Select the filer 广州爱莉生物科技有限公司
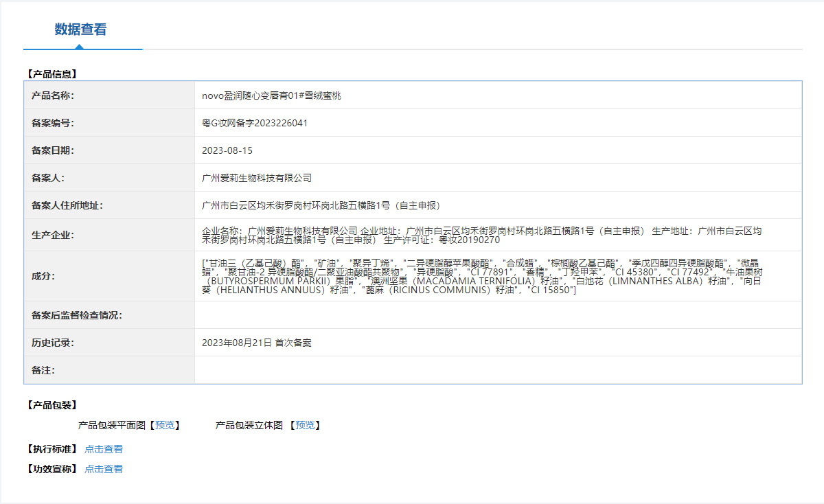This screenshot has width=824, height=504. pos(257,178)
